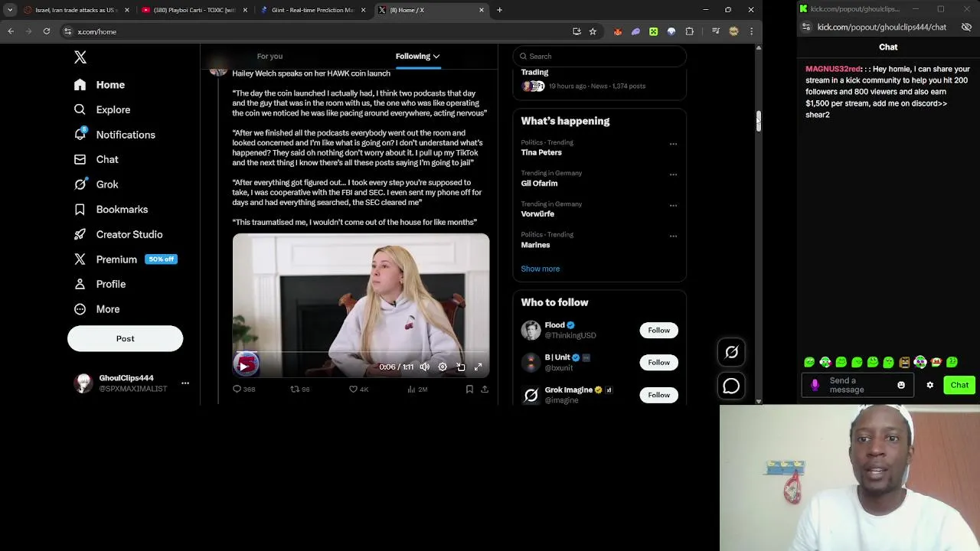Go back in the browser

pos(11,31)
